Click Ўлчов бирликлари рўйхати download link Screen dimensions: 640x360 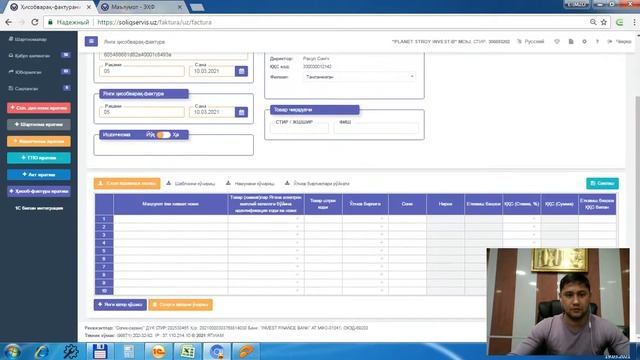point(317,184)
